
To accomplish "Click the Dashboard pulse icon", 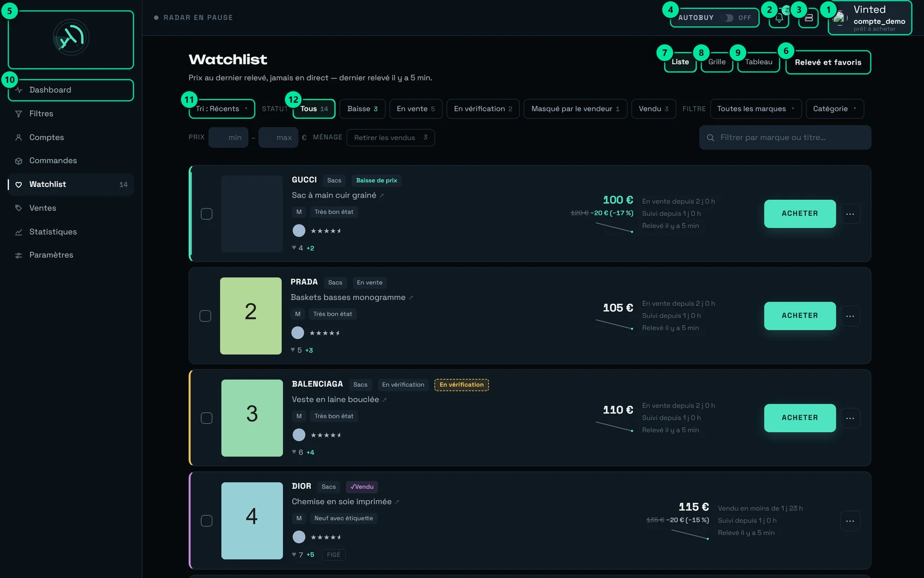I will coord(18,90).
